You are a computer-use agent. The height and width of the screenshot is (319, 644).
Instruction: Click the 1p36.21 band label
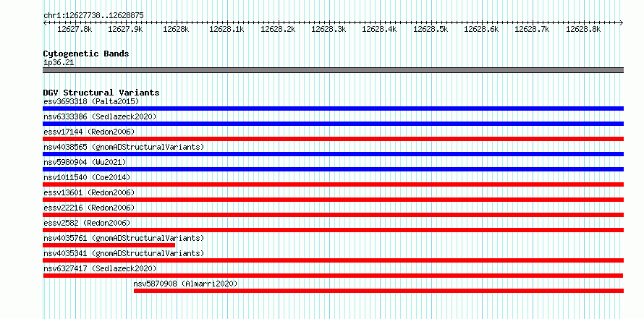(59, 63)
